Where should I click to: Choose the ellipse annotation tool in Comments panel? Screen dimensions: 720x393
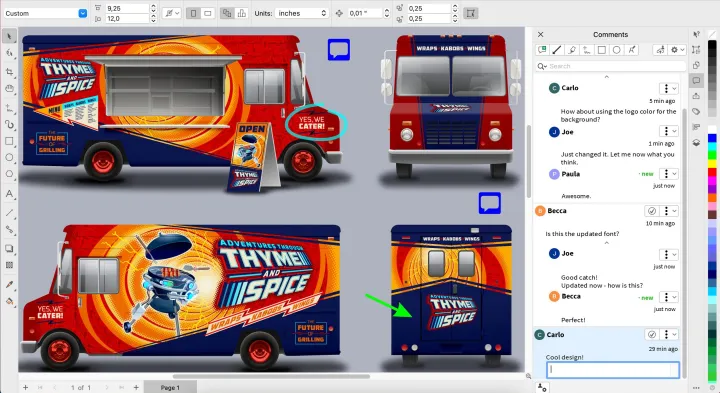[x=617, y=50]
